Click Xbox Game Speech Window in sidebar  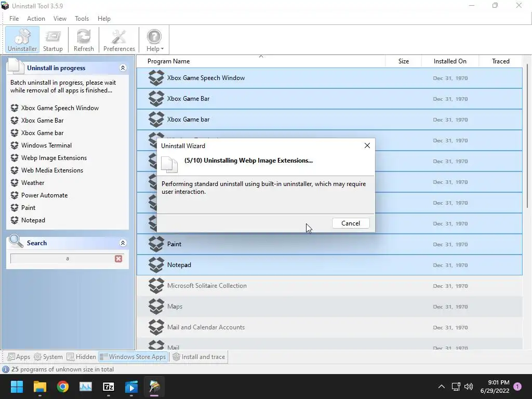click(x=60, y=108)
